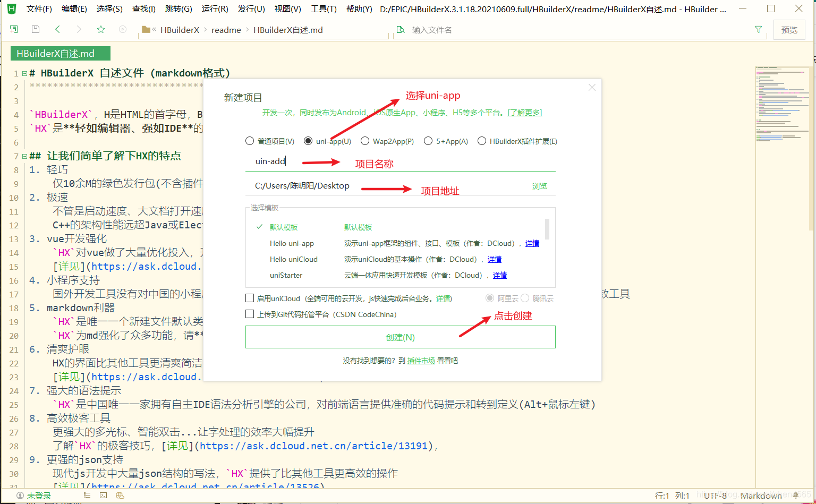Viewport: 816px width, 504px height.
Task: Click the folder icon in the breadcrumb
Action: coord(146,30)
